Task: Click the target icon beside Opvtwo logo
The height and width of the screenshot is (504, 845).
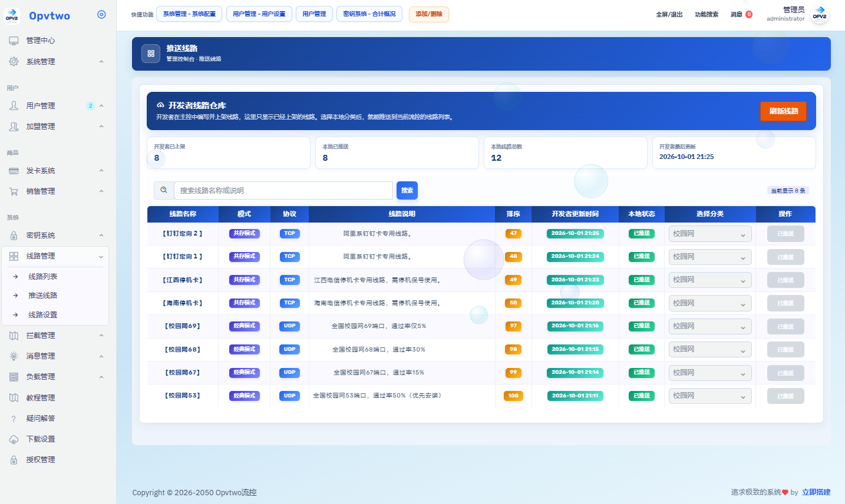Action: pyautogui.click(x=101, y=15)
